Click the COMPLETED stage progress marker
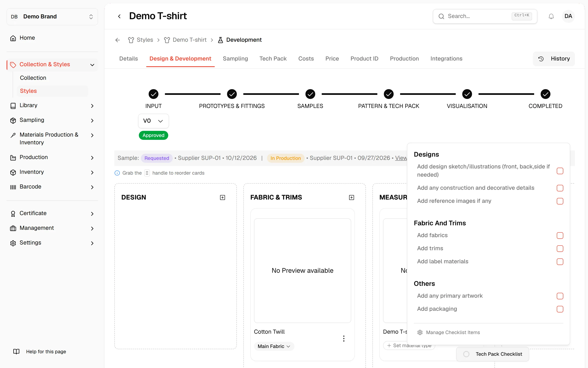 pyautogui.click(x=545, y=94)
